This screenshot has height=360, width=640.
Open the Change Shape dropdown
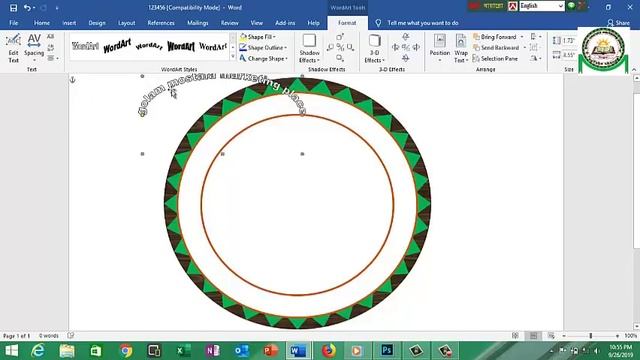coord(264,58)
